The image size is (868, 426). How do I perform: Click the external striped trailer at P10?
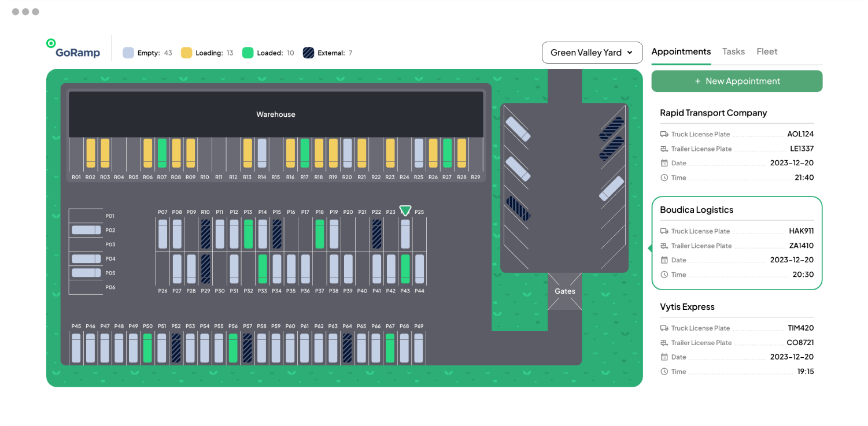pyautogui.click(x=205, y=234)
